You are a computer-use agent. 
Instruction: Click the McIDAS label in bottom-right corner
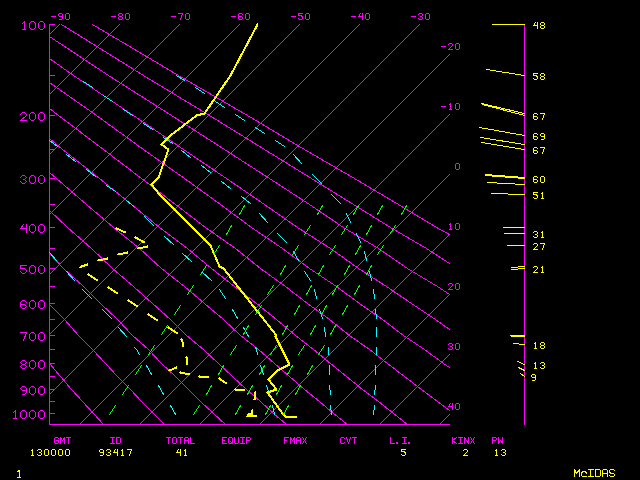(594, 472)
